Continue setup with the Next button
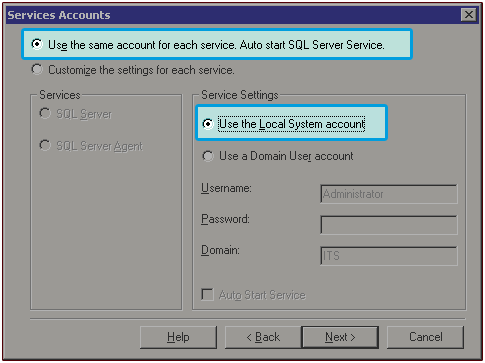 coord(340,337)
